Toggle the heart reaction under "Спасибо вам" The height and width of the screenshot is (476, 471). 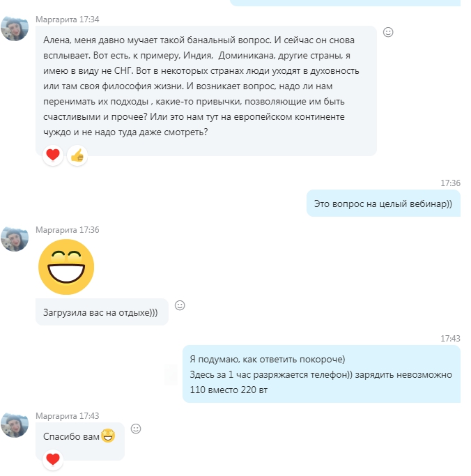click(53, 459)
